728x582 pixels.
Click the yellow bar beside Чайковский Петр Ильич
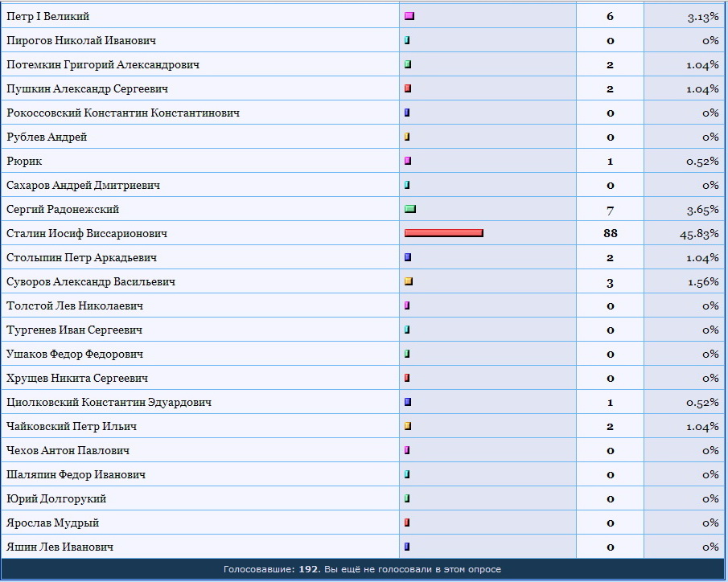pos(408,426)
